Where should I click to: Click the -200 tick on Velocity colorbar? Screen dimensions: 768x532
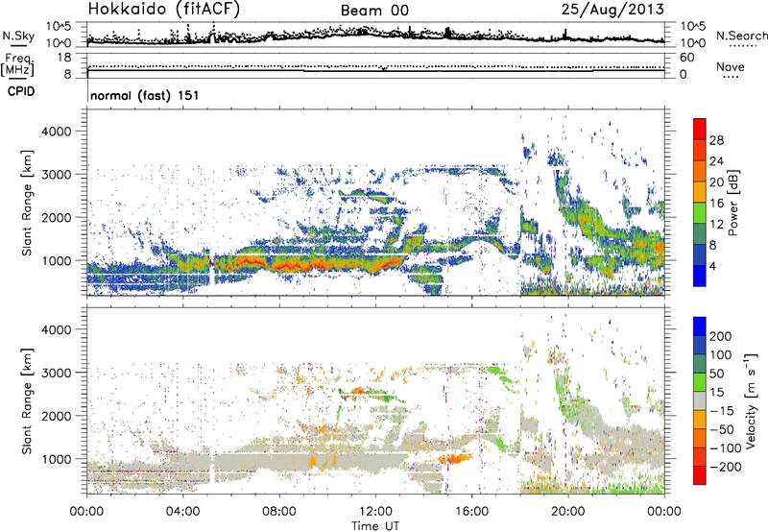tap(726, 467)
